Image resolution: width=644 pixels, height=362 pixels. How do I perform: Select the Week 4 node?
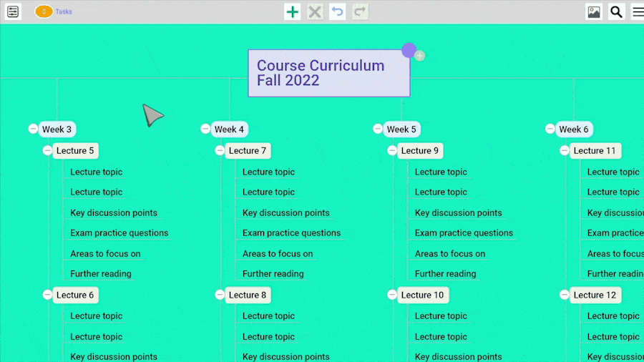(229, 129)
